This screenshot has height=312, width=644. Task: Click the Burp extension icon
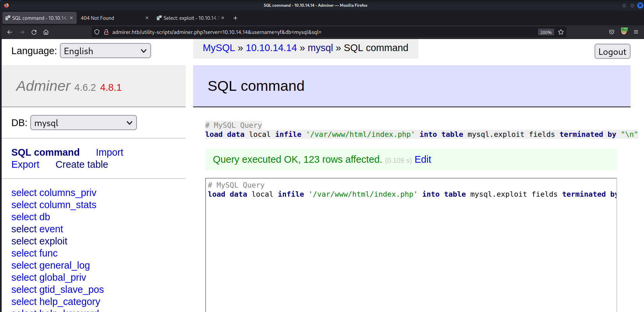coord(624,31)
